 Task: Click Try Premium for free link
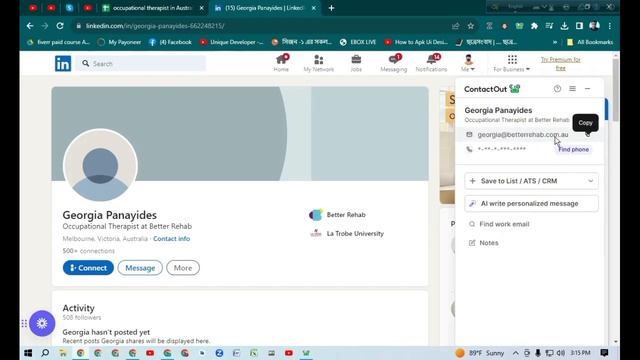coord(560,64)
